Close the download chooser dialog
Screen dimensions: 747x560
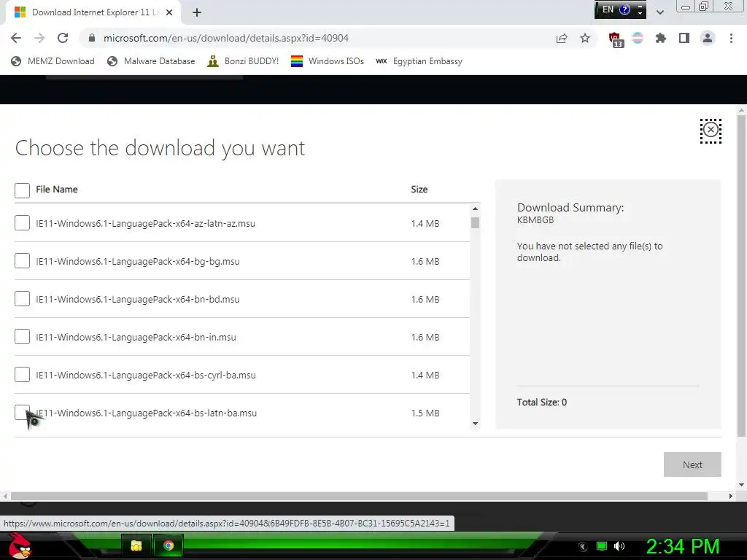pos(711,130)
